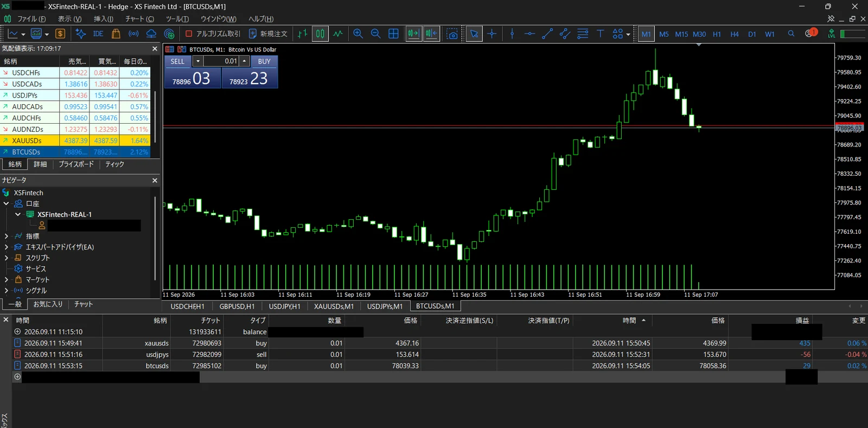Click the zoom in magnifier icon
868x428 pixels.
click(x=358, y=34)
